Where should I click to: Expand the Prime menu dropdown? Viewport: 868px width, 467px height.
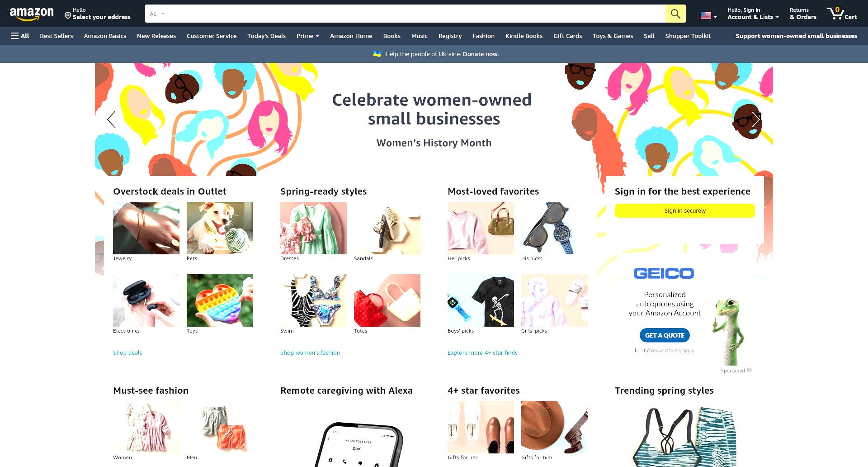(307, 36)
